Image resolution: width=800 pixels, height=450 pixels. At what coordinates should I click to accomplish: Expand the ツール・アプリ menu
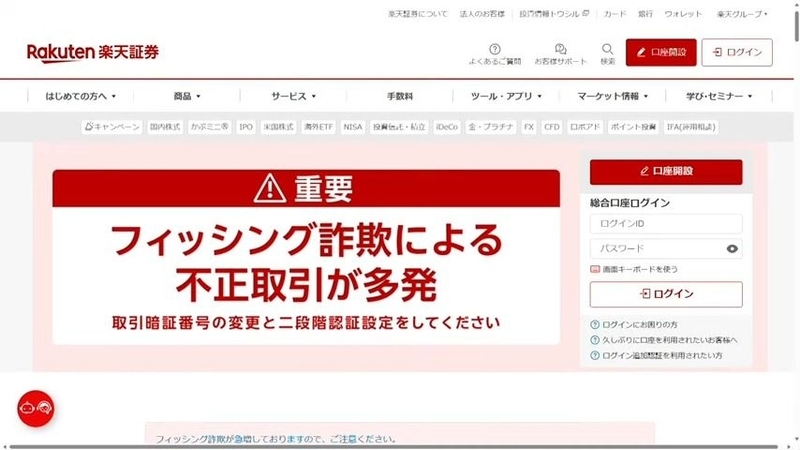[506, 96]
